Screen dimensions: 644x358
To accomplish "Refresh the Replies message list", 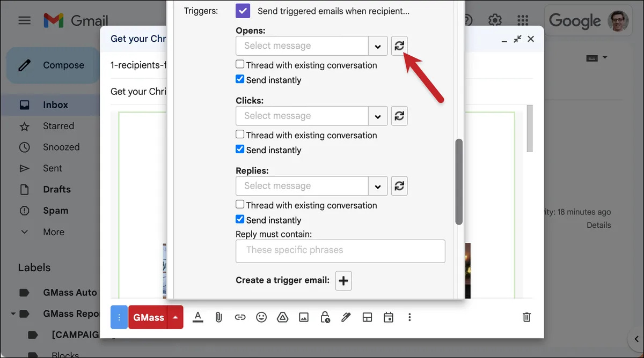I will click(399, 186).
